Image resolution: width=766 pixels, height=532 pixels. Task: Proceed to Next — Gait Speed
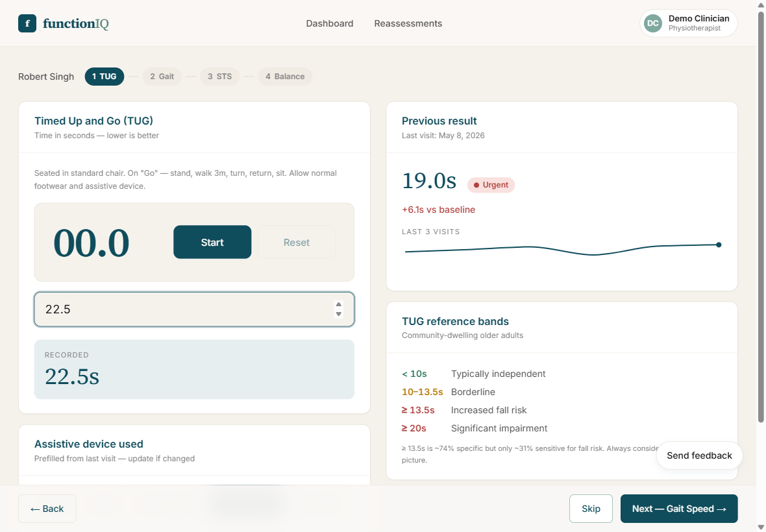pos(679,509)
